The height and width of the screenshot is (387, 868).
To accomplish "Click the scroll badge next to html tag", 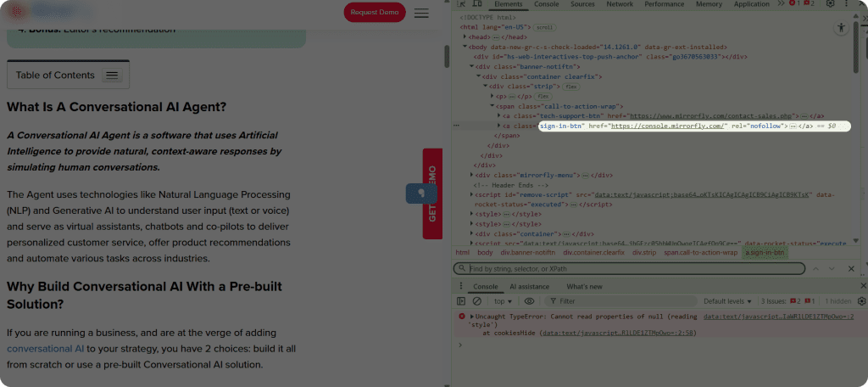I will (545, 27).
